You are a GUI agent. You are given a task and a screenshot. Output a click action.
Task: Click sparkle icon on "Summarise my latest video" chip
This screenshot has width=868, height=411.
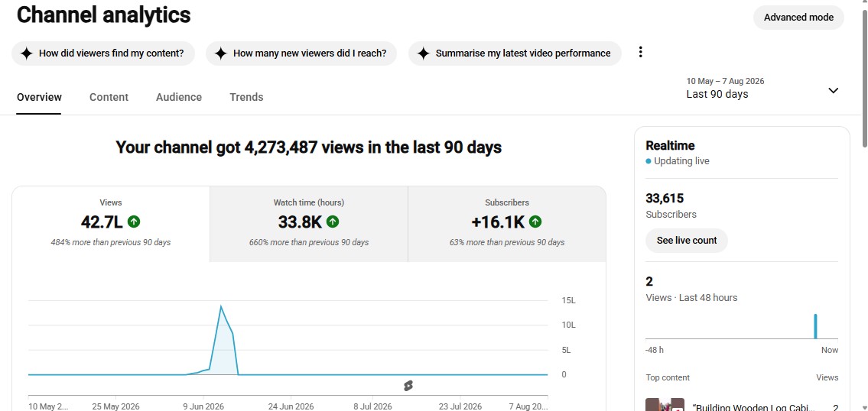tap(424, 53)
